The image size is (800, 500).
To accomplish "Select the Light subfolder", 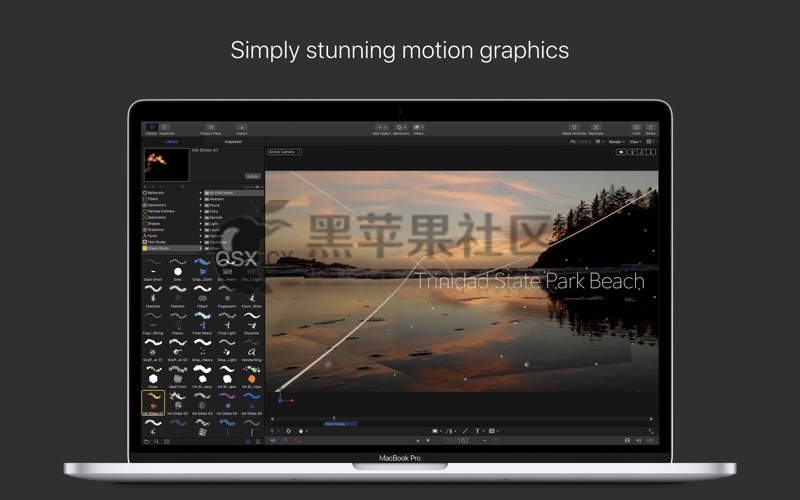I will point(234,223).
